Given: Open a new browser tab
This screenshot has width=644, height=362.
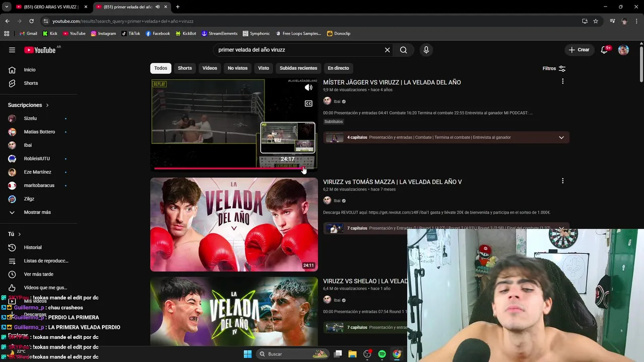Looking at the screenshot, I should (x=178, y=7).
